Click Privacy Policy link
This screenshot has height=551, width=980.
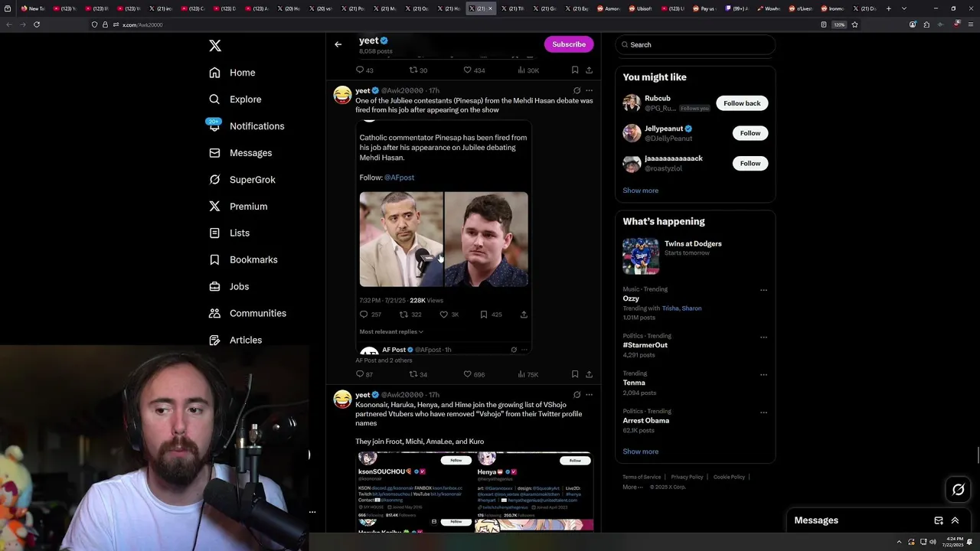(x=687, y=477)
